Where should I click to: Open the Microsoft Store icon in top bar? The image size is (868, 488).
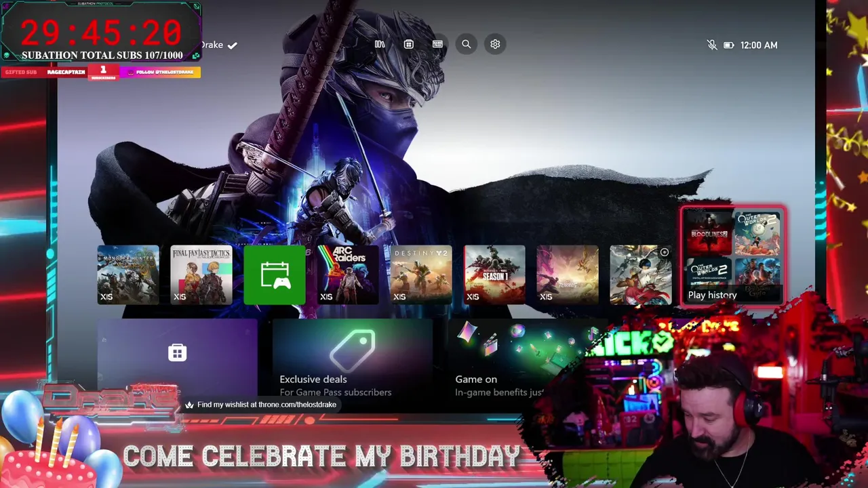(x=408, y=44)
